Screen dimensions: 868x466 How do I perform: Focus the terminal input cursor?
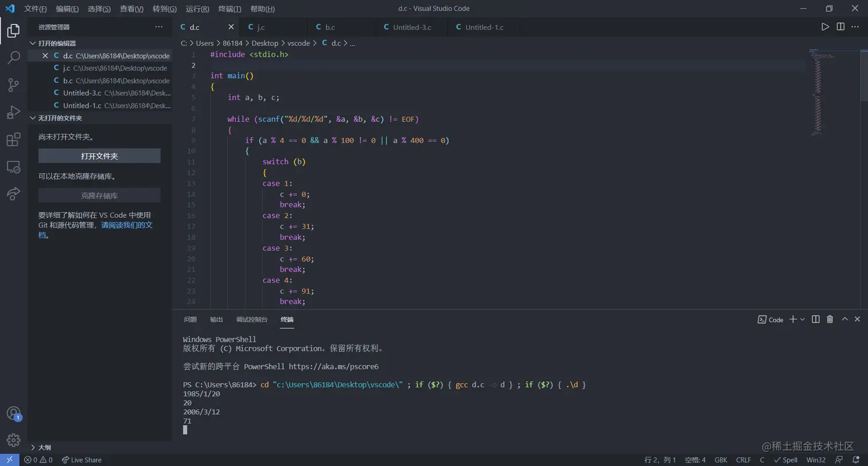[x=185, y=430]
